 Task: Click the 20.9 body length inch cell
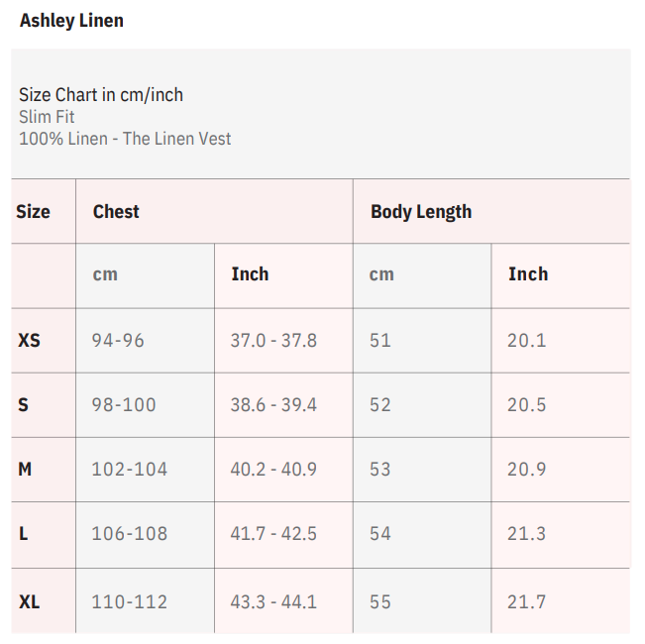pyautogui.click(x=527, y=470)
